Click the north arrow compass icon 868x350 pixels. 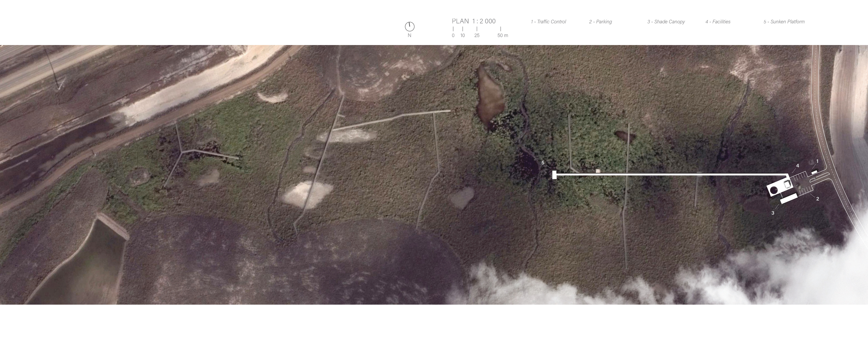[x=409, y=27]
